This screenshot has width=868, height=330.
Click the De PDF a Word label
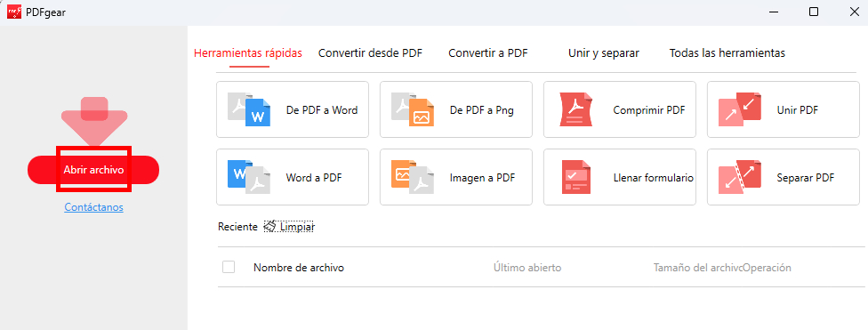(x=322, y=110)
